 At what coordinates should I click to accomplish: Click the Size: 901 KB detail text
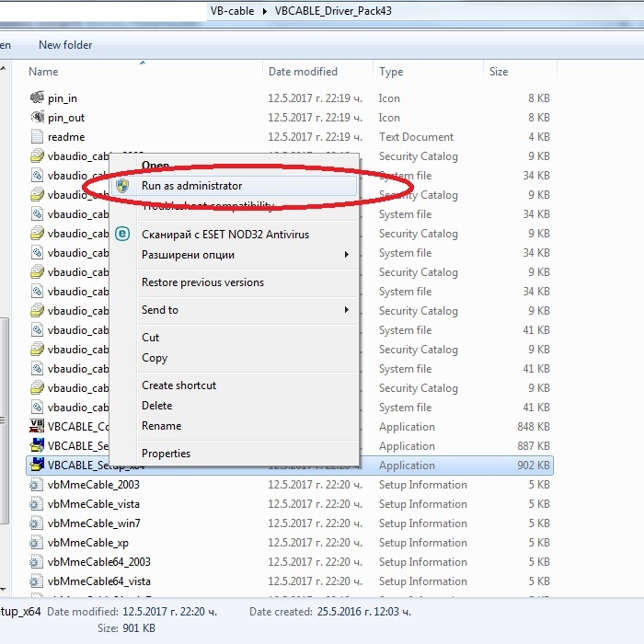(127, 628)
